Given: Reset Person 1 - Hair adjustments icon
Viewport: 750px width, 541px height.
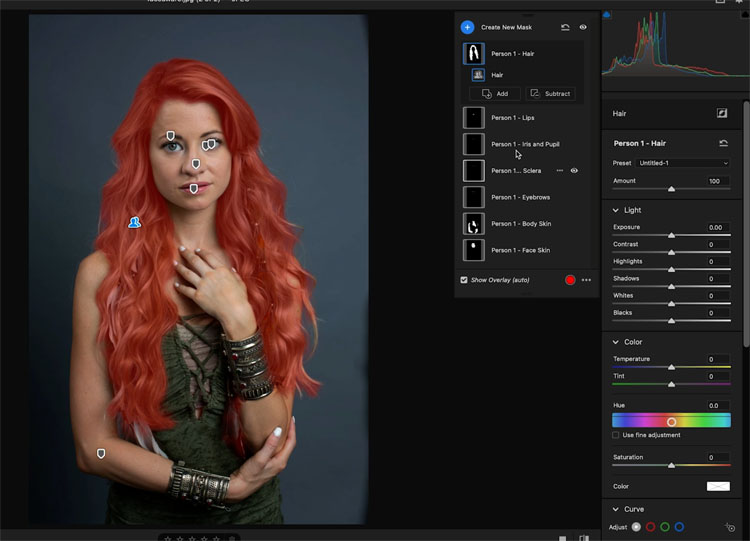Looking at the screenshot, I should point(723,143).
